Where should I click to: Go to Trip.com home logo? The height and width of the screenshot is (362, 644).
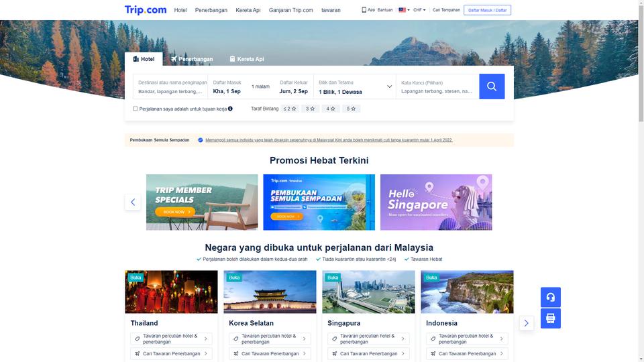click(x=146, y=10)
